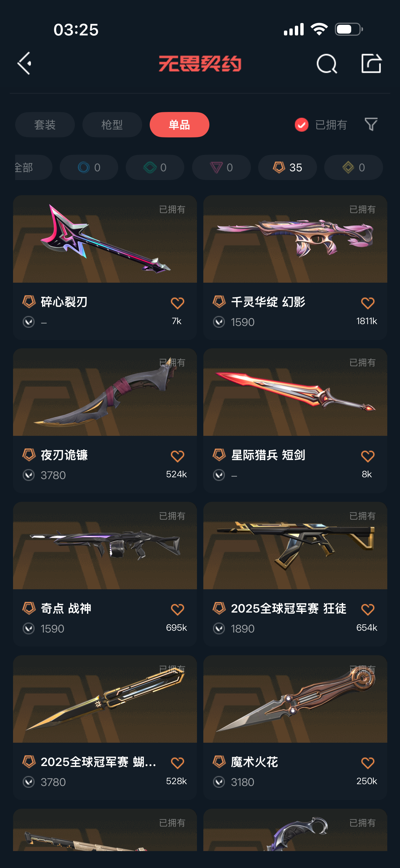
Task: Switch to the 套装 tab
Action: coord(45,125)
